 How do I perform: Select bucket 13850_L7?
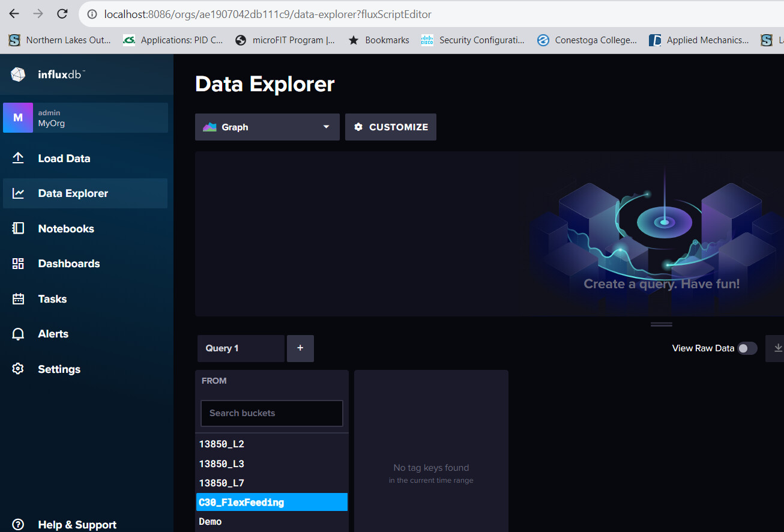click(272, 483)
